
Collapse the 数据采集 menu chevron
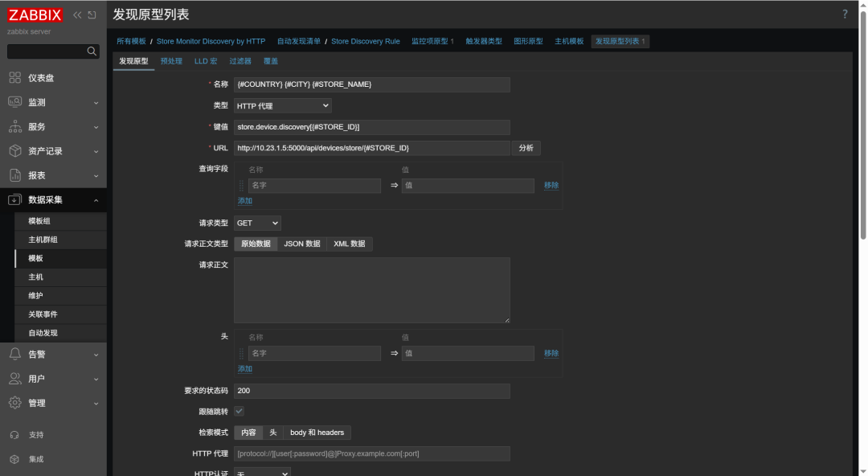[x=96, y=200]
